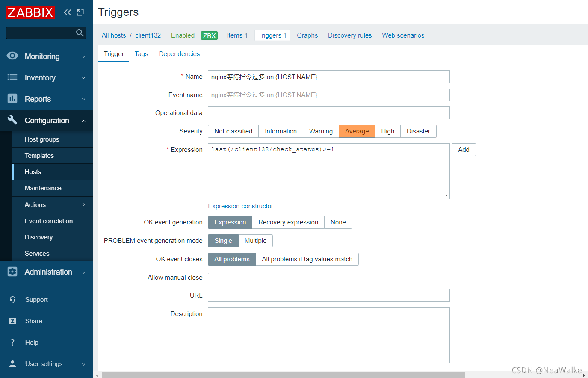Click the Description text area
The width and height of the screenshot is (588, 378).
pyautogui.click(x=329, y=336)
